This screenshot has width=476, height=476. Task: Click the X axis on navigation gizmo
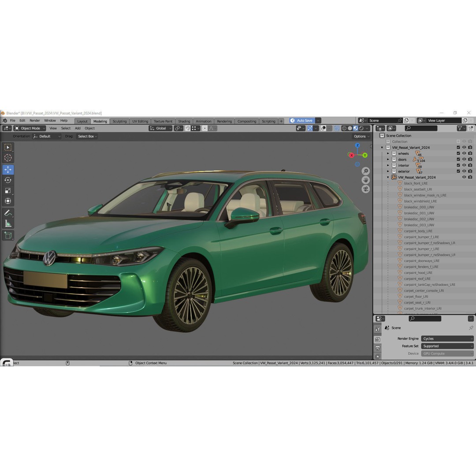pyautogui.click(x=351, y=155)
